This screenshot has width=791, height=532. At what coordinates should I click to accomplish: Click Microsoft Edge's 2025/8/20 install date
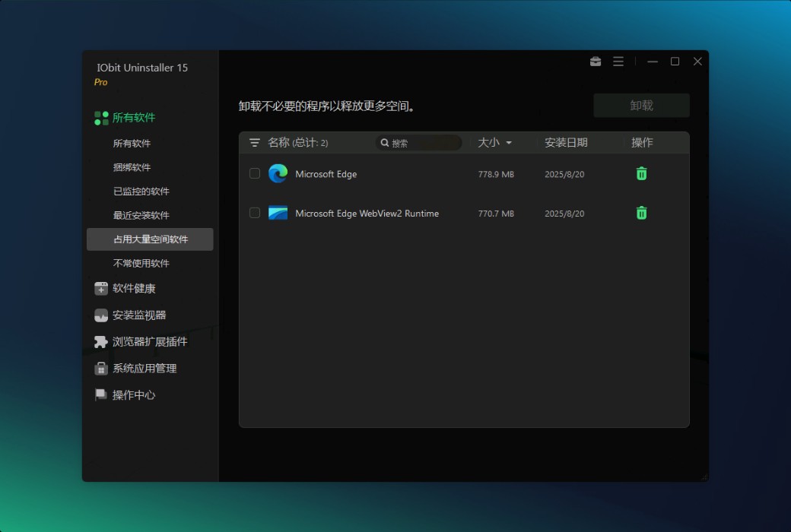(564, 175)
